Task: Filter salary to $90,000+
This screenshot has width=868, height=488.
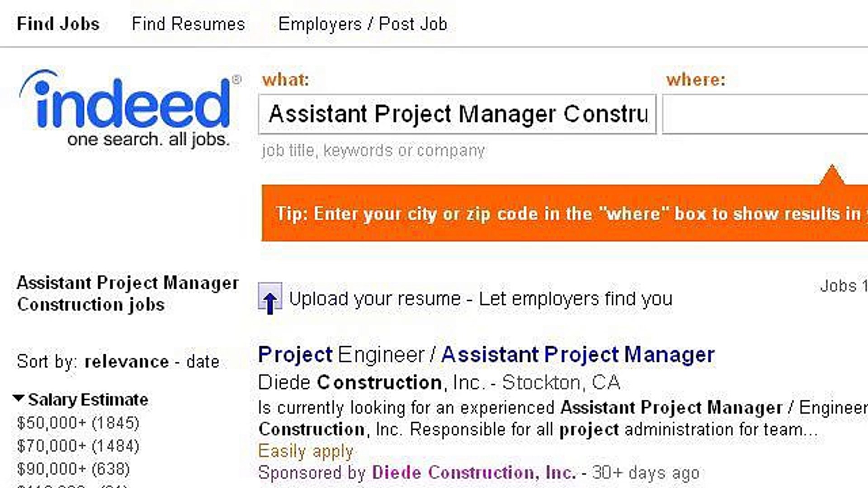Action: pyautogui.click(x=73, y=469)
